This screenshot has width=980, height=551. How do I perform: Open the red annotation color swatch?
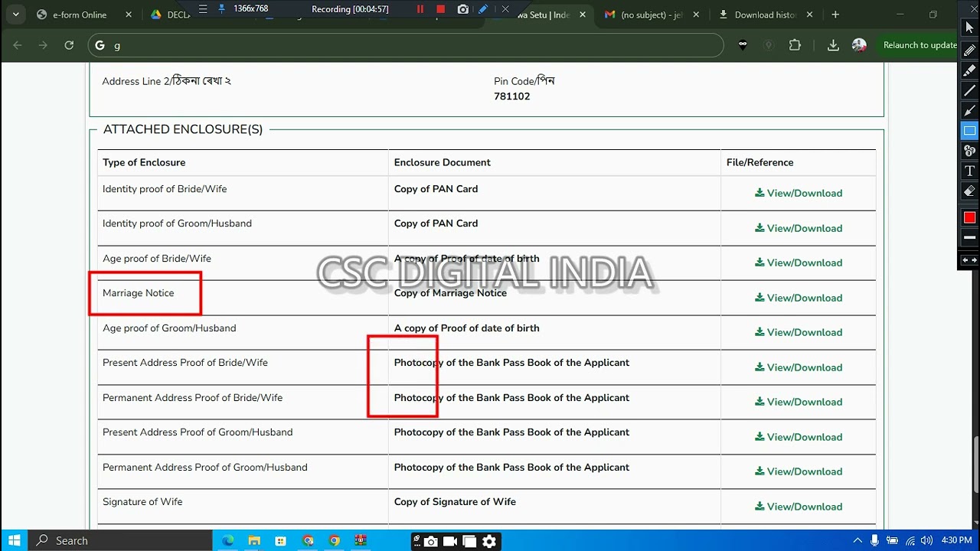(x=969, y=217)
